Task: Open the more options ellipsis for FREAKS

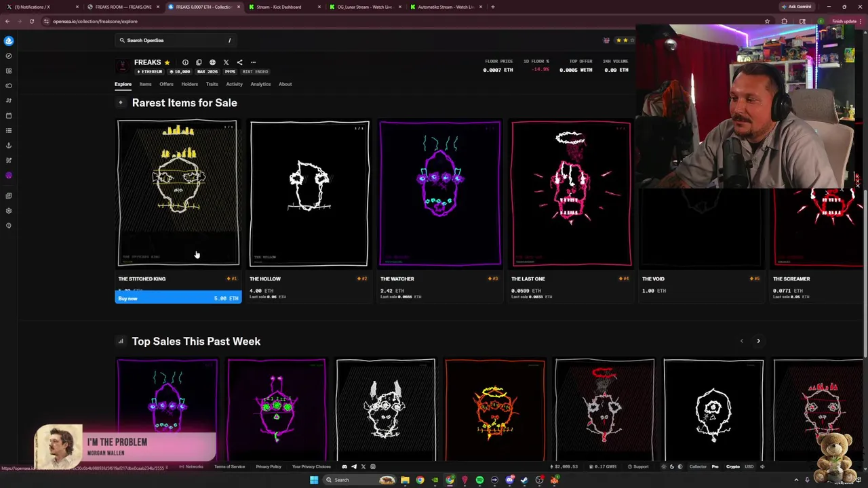Action: 253,62
